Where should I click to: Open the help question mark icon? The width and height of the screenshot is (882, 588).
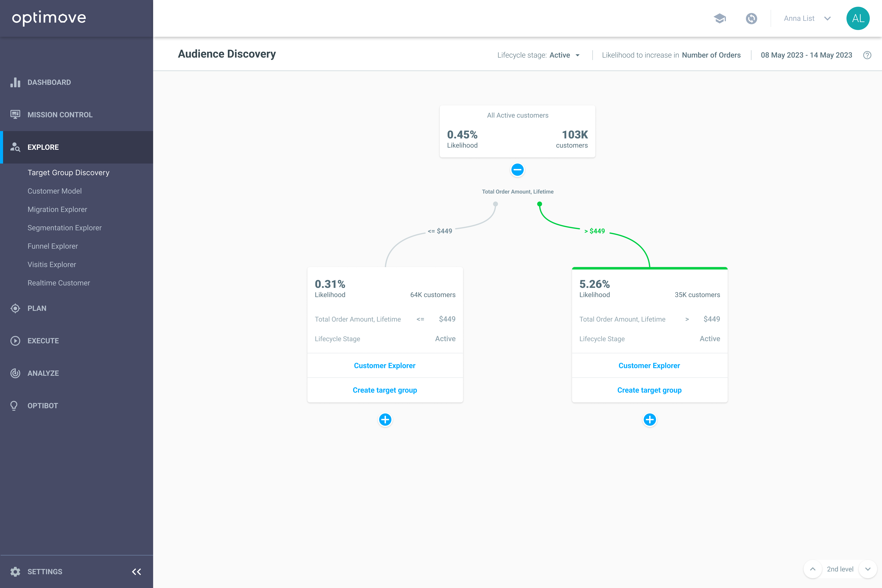(x=867, y=55)
